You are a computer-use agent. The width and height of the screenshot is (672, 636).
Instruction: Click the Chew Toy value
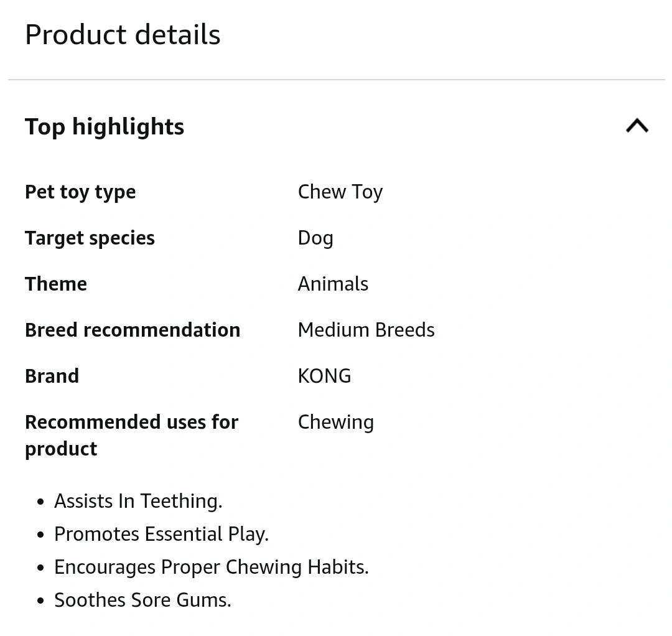[340, 192]
